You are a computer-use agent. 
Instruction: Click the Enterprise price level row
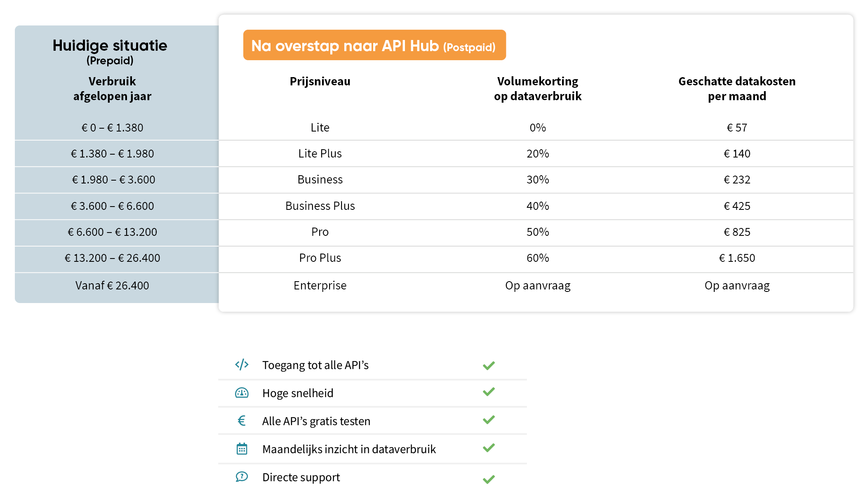point(320,285)
